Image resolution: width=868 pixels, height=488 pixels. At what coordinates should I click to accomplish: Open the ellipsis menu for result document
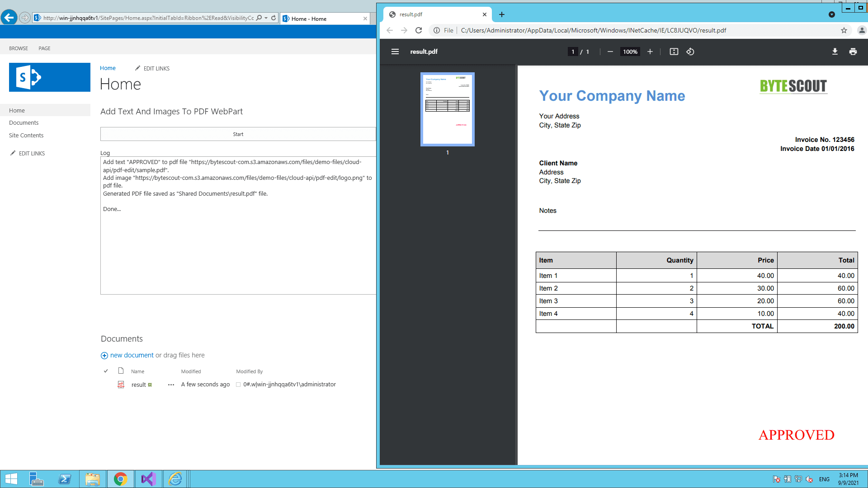coord(171,385)
